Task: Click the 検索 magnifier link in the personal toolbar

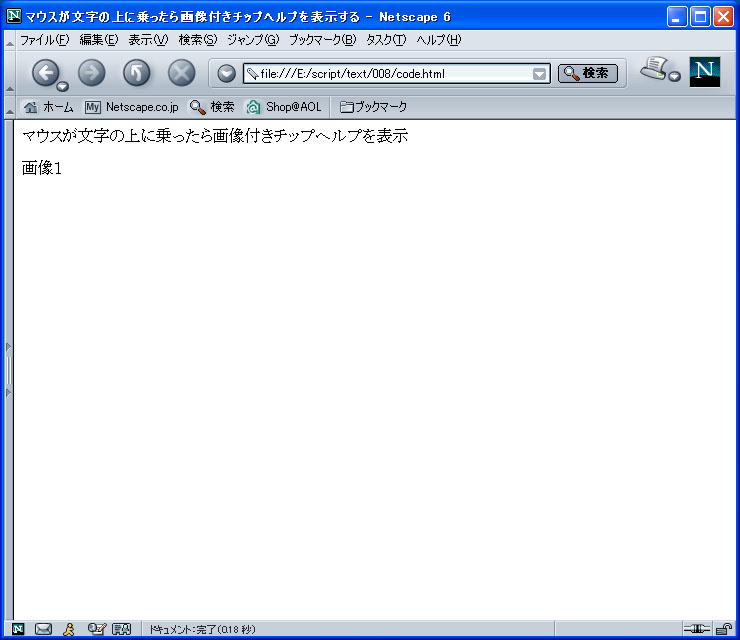Action: (212, 107)
